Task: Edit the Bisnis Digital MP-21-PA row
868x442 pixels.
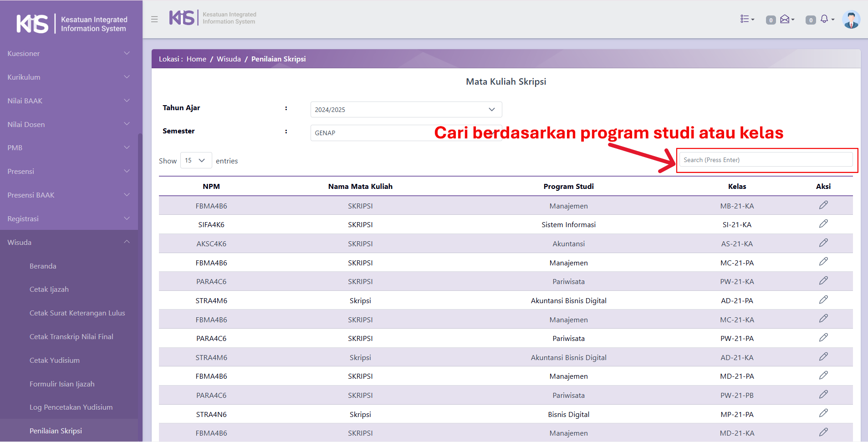Action: 823,413
